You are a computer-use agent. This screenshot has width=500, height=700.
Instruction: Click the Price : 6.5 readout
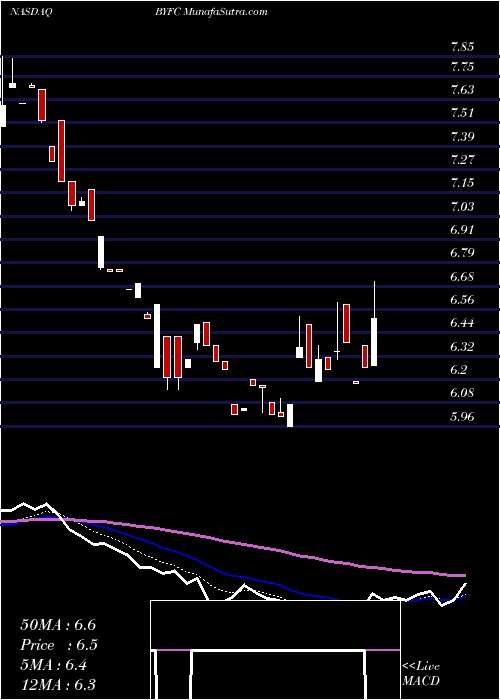[59, 645]
